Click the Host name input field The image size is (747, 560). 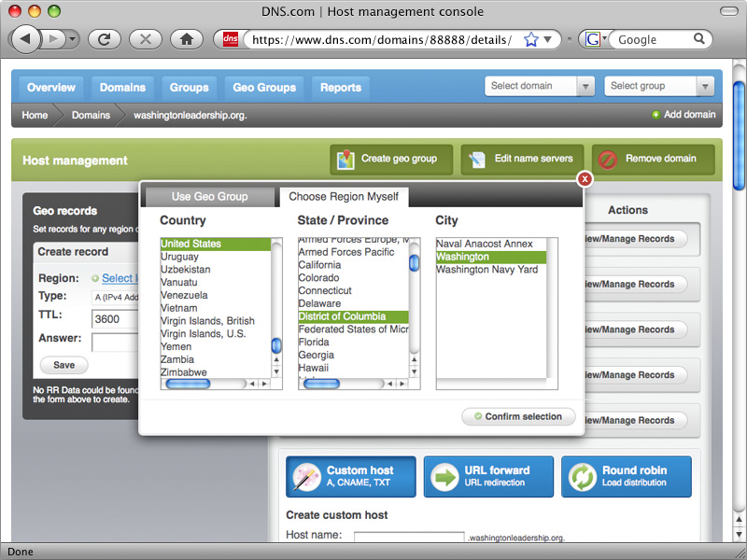coord(409,537)
